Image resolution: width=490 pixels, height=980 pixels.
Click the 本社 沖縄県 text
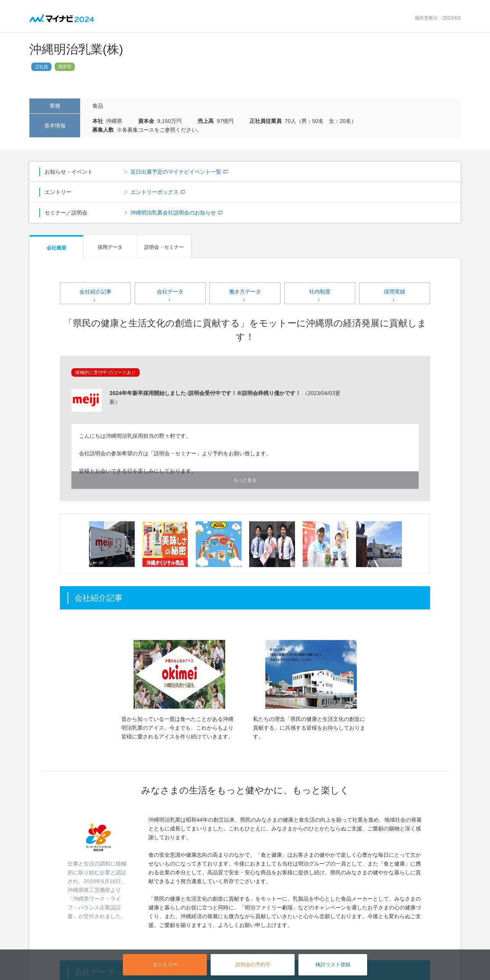point(107,121)
